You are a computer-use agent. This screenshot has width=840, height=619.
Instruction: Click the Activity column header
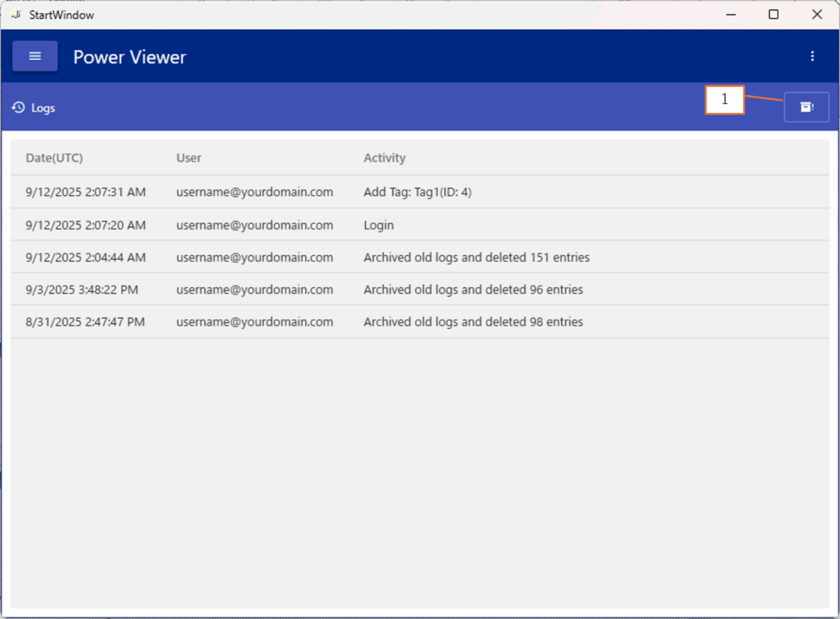[x=384, y=157]
